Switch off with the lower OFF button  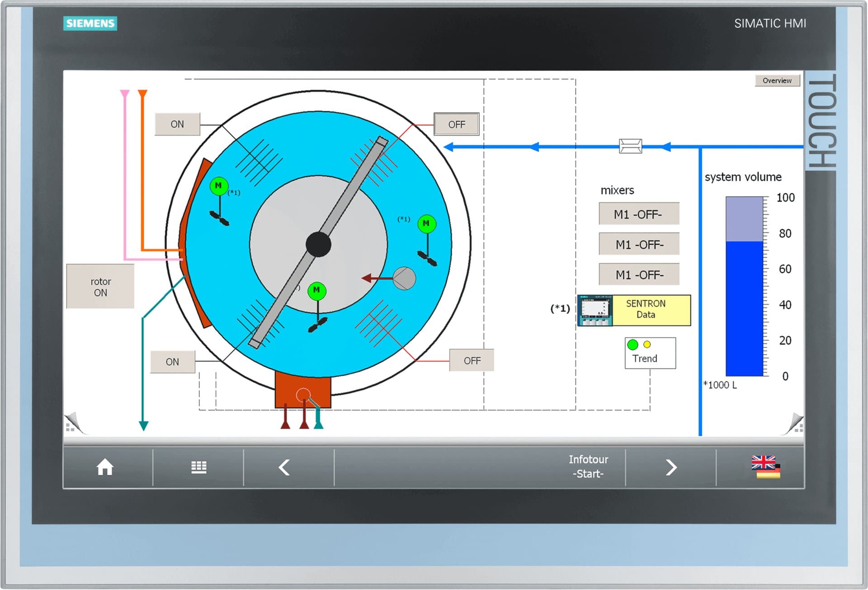point(472,360)
